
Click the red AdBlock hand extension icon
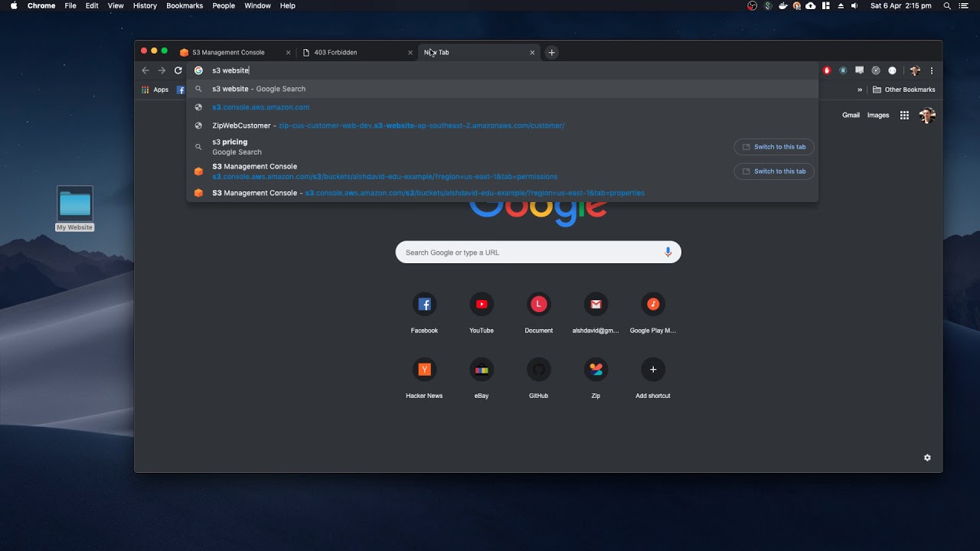[827, 70]
